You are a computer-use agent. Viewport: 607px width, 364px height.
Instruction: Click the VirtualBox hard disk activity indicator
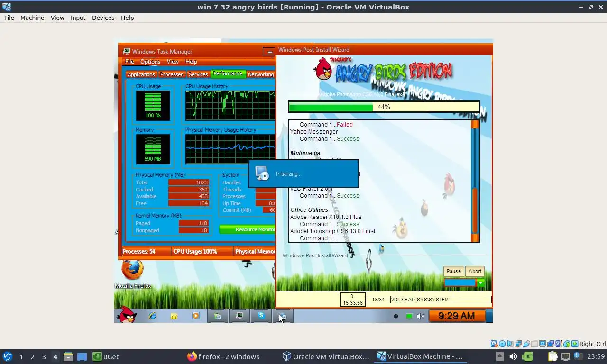[x=494, y=344]
